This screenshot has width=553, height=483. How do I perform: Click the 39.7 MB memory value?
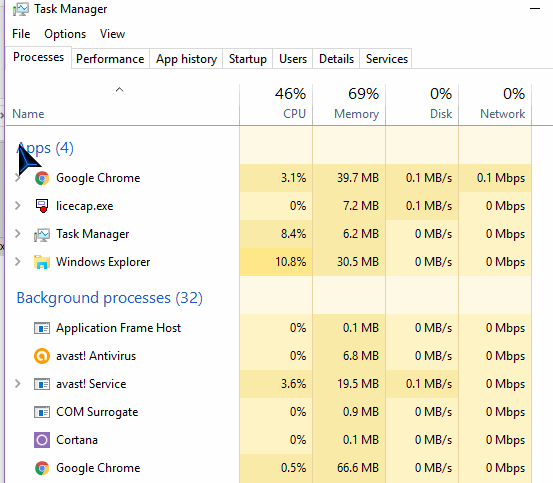[358, 178]
